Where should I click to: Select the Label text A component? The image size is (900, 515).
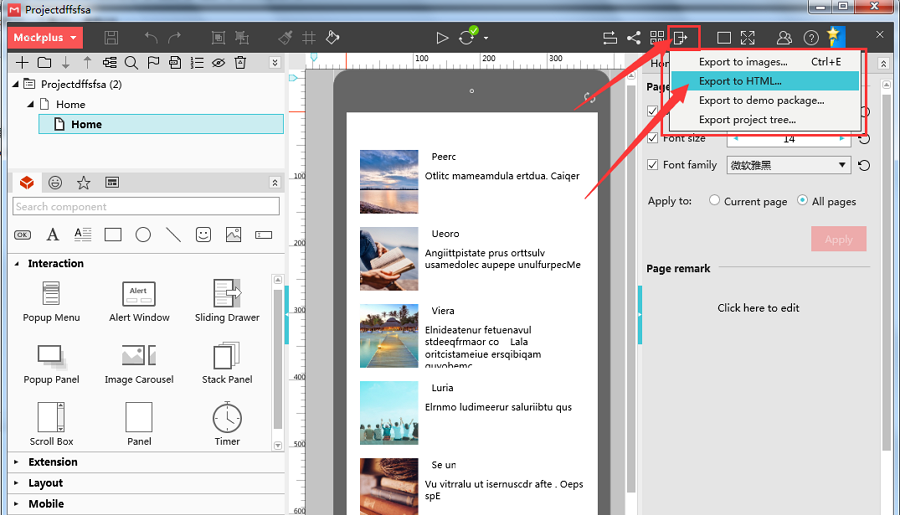point(53,234)
